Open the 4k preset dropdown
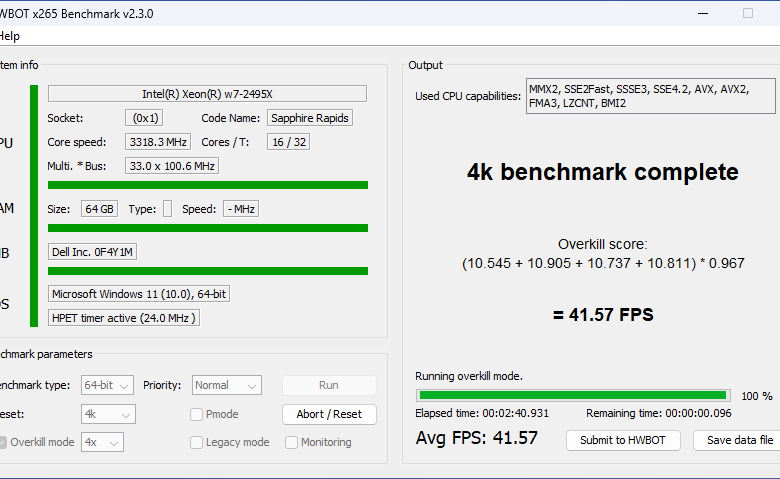This screenshot has height=479, width=780. click(108, 414)
